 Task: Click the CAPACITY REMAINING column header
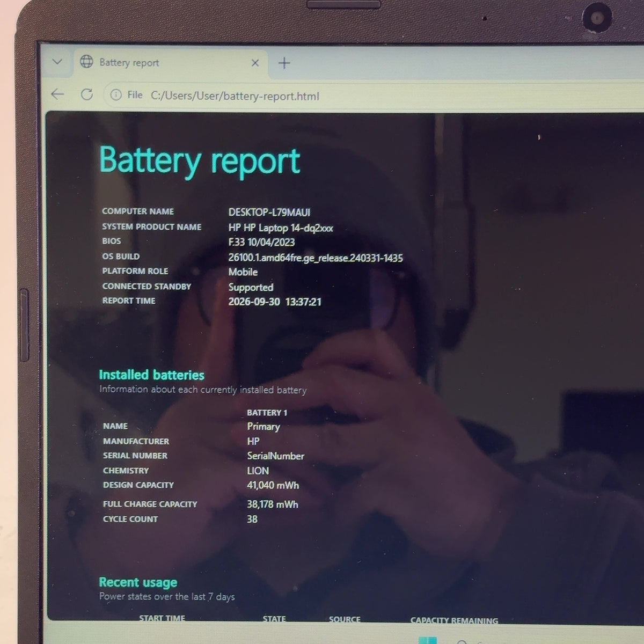[454, 620]
